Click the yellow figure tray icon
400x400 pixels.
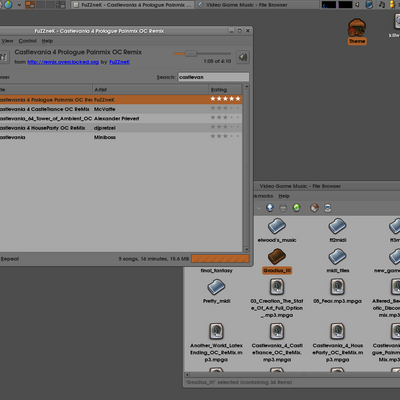392,5
